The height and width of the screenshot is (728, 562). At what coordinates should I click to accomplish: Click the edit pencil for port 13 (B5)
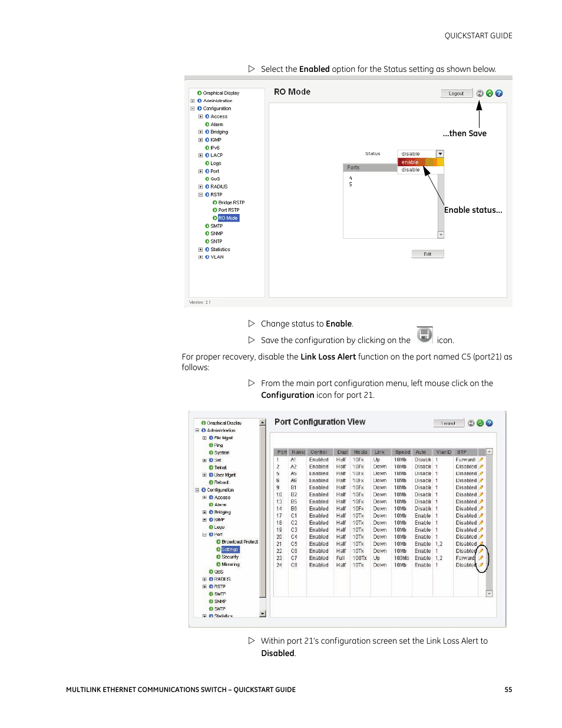click(481, 502)
